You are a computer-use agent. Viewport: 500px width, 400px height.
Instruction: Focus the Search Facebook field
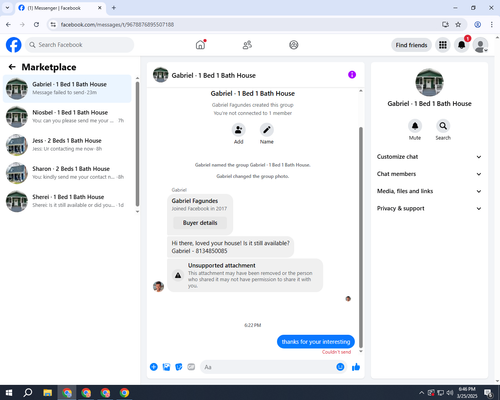[x=80, y=45]
